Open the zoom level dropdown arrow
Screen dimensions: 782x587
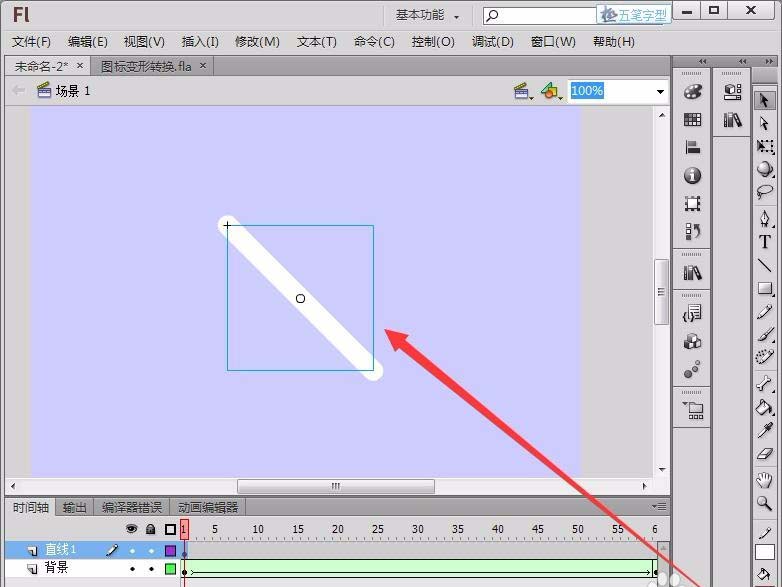pyautogui.click(x=660, y=91)
